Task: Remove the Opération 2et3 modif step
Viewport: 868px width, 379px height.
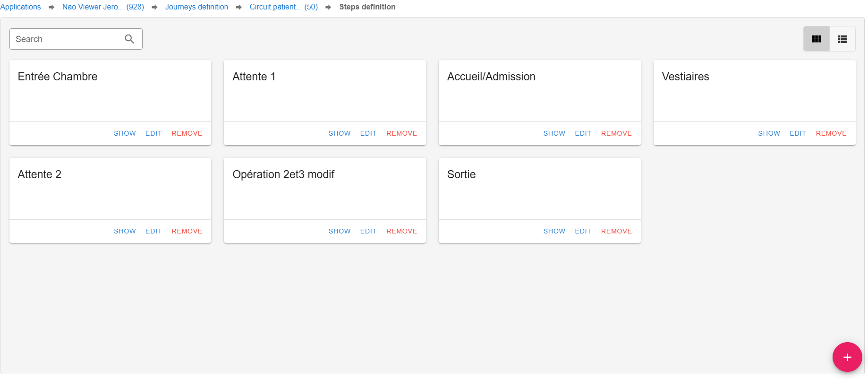Action: 401,231
